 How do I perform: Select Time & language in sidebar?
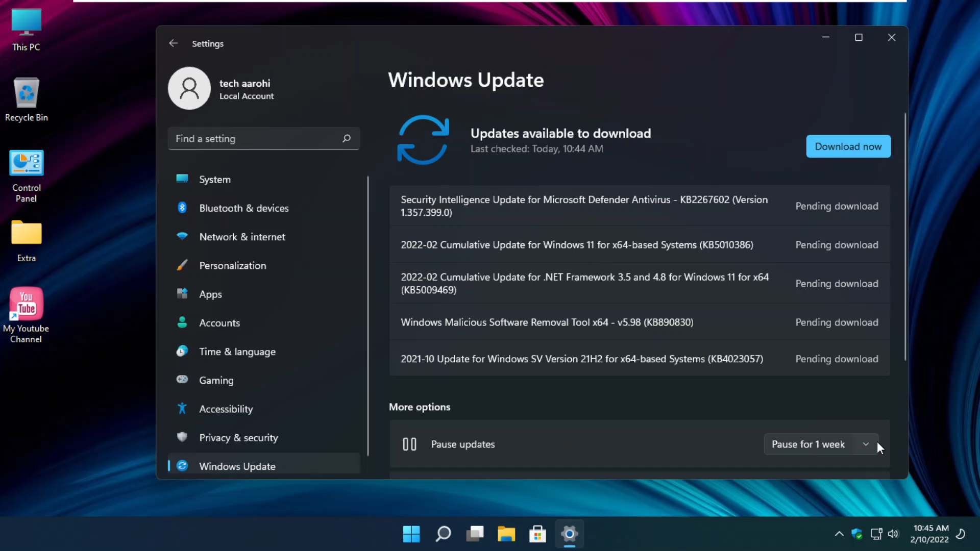pyautogui.click(x=263, y=352)
